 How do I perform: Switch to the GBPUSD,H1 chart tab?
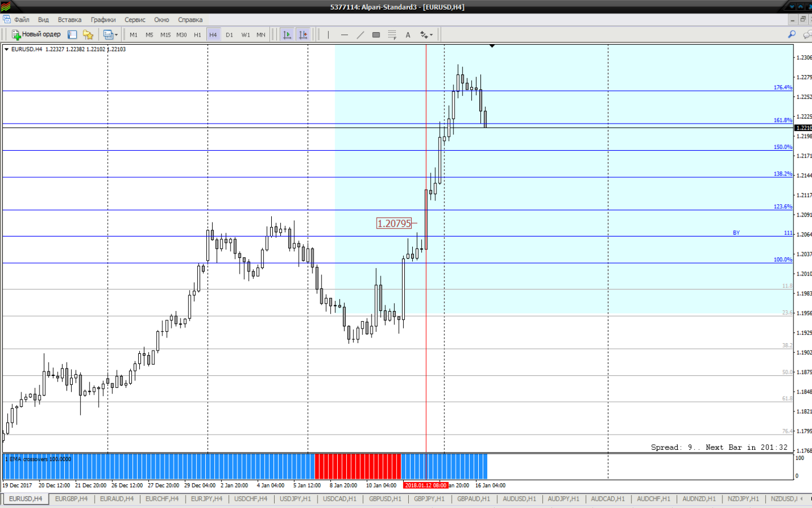coord(385,499)
